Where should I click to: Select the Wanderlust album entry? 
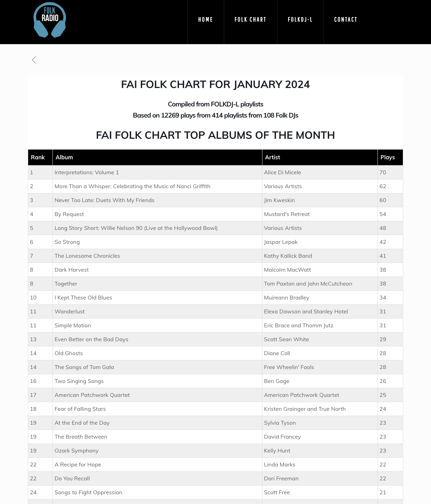click(70, 312)
